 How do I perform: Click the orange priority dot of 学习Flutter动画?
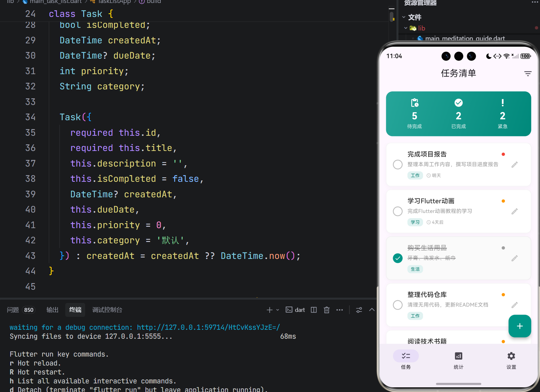point(503,201)
